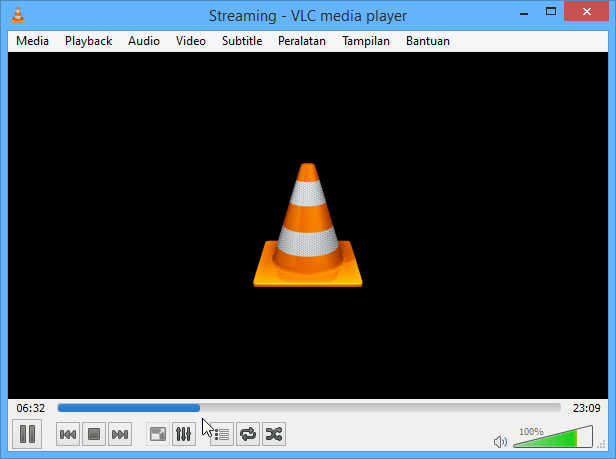Mute audio via speaker icon
This screenshot has width=616, height=459.
tap(500, 442)
